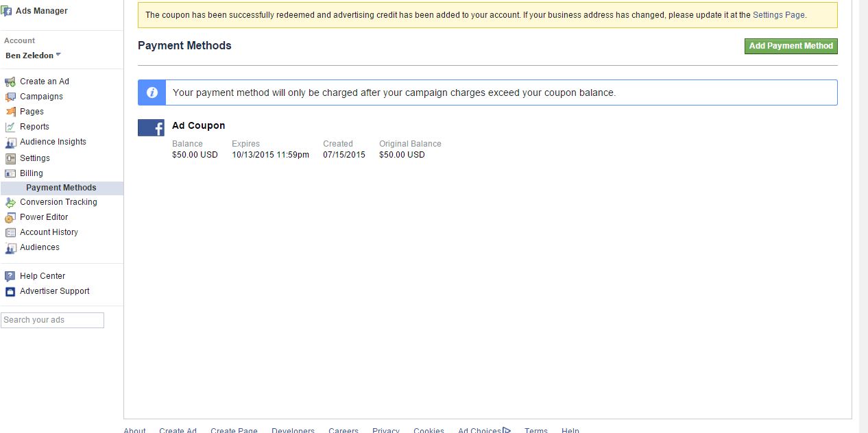Click the 07/15/2015 created date
Viewport: 868px width, 433px height.
click(344, 155)
